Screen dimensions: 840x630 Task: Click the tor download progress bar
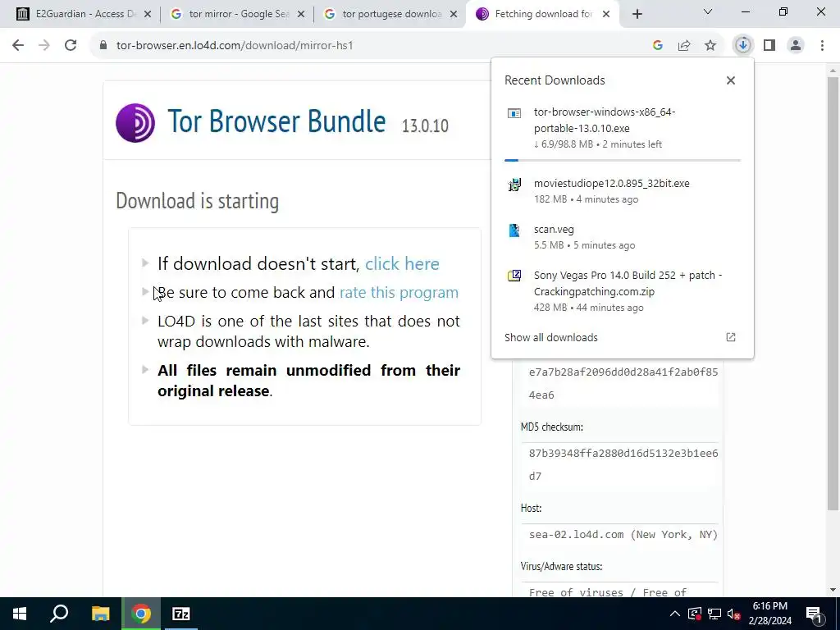click(x=623, y=160)
